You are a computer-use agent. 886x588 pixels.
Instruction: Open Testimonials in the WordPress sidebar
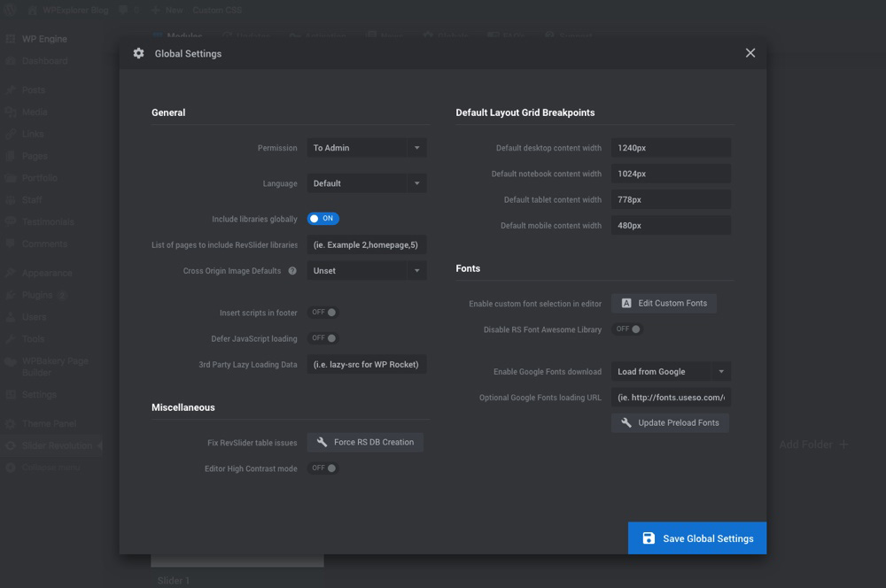pyautogui.click(x=48, y=222)
